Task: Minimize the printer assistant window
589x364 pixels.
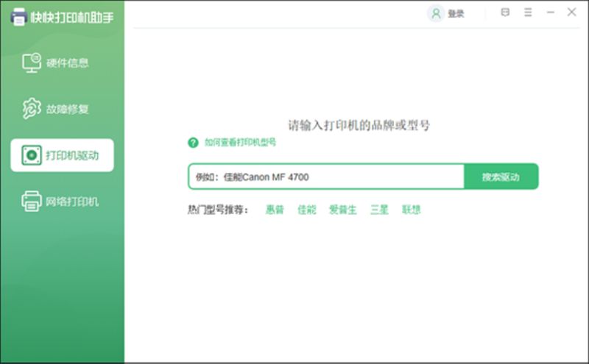Action: (x=550, y=13)
